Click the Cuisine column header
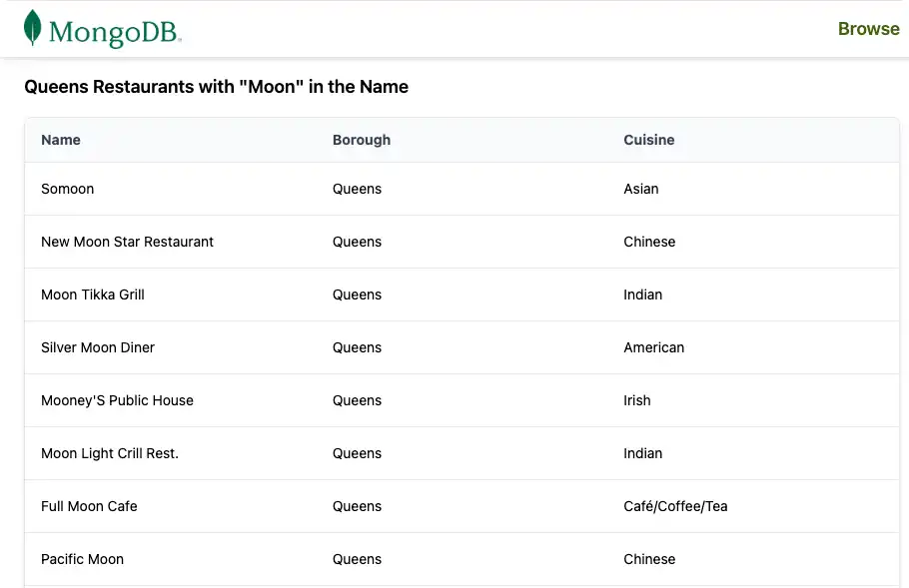909x588 pixels. click(649, 140)
